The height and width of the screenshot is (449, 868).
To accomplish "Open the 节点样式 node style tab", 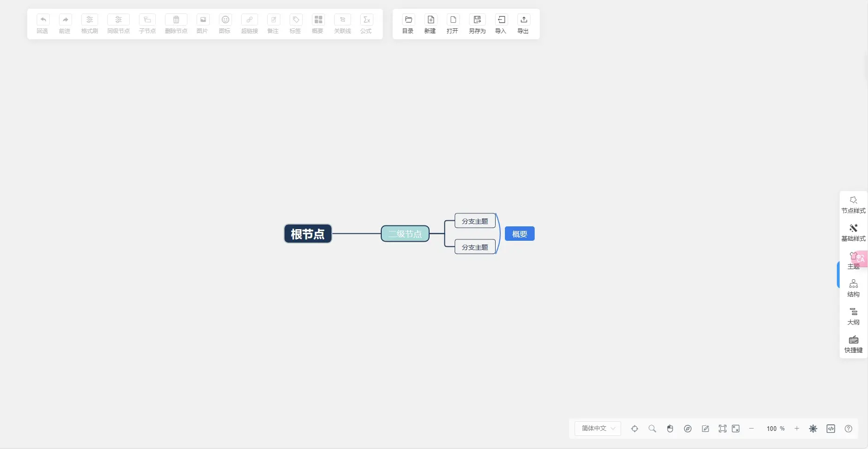I will tap(853, 205).
